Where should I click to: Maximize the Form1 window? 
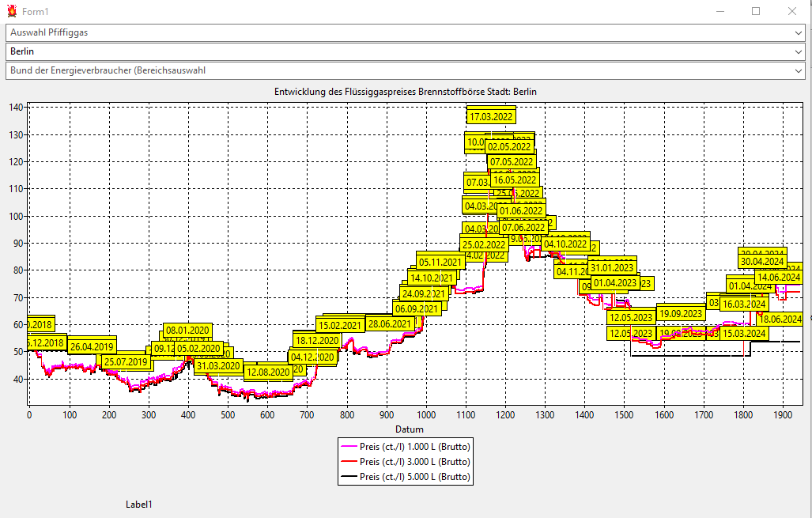tap(756, 11)
